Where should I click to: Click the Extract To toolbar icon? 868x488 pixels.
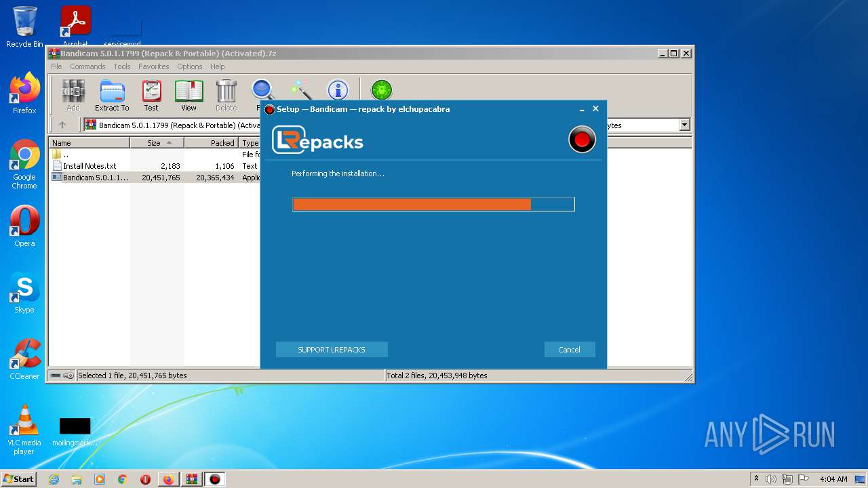112,95
